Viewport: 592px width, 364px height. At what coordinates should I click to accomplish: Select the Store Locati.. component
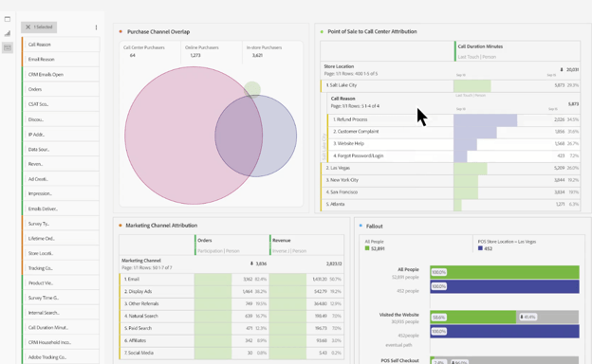61,253
